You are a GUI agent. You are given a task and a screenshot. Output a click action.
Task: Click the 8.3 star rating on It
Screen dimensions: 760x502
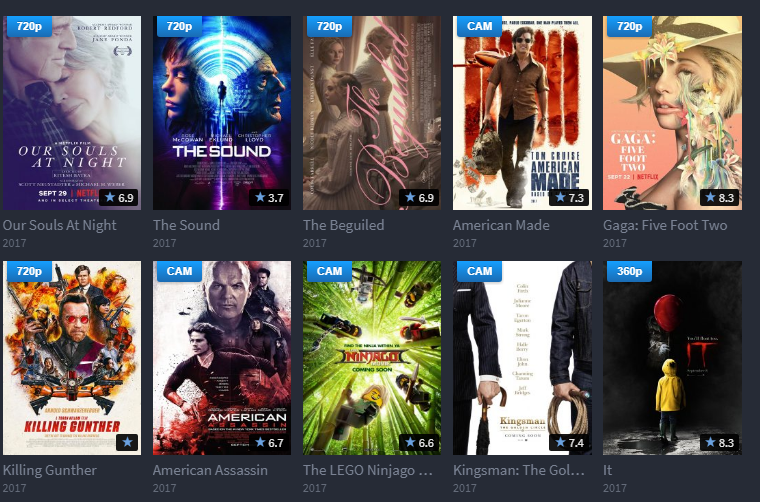(720, 442)
